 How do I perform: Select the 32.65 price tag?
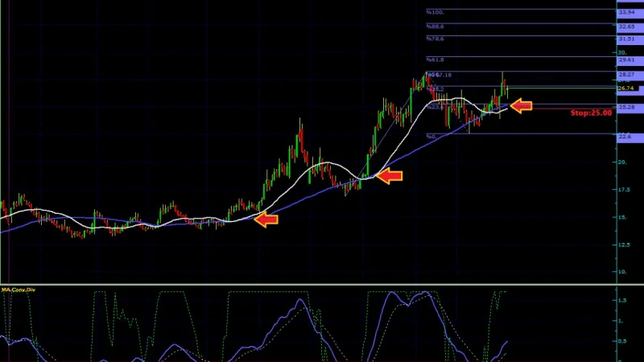point(627,27)
